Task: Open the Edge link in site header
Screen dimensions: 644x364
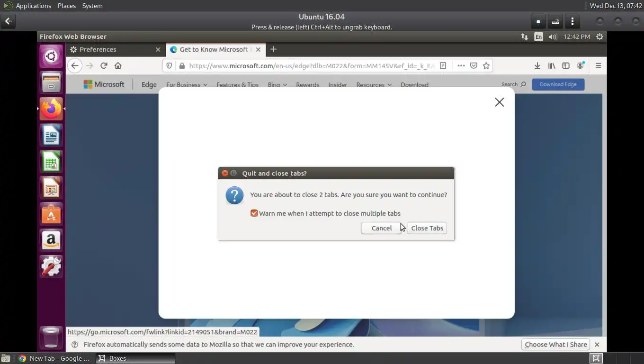Action: coord(149,84)
